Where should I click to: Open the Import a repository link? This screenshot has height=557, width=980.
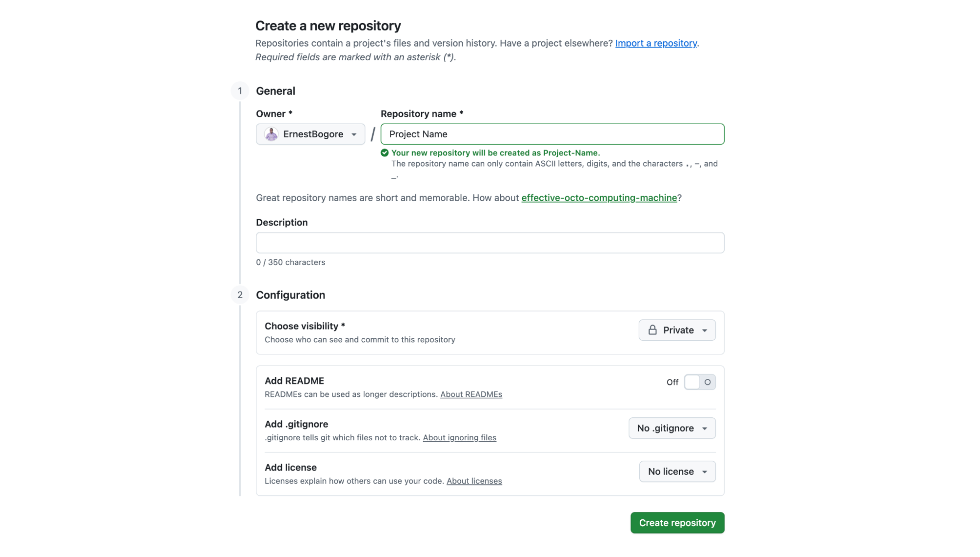[x=656, y=43]
